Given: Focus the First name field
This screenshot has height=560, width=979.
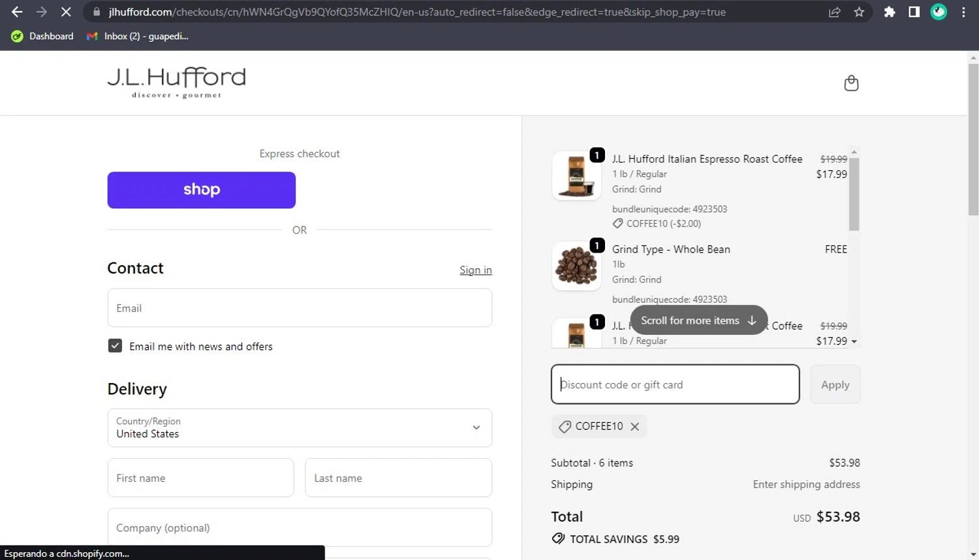Looking at the screenshot, I should [200, 478].
